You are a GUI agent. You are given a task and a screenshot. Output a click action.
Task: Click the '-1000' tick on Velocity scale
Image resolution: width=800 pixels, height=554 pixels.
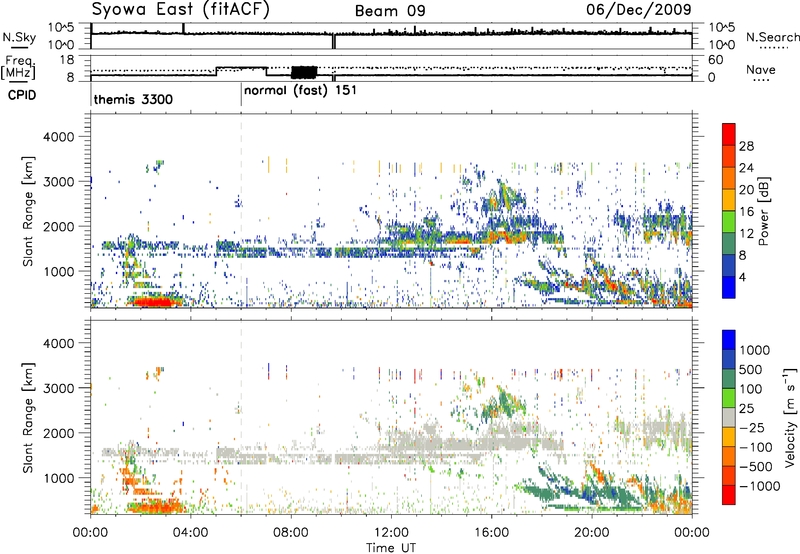pos(760,486)
